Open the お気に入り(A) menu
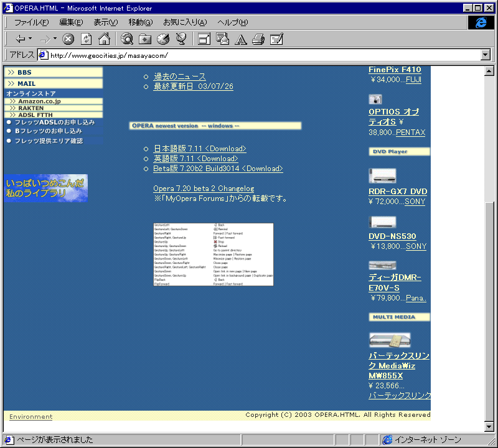498x448 pixels. pos(185,22)
